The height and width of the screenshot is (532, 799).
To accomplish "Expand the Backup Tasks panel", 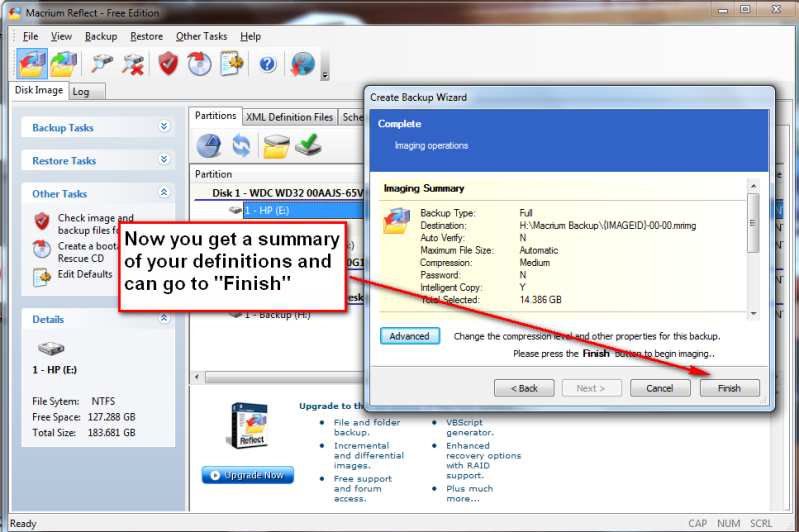I will (164, 126).
